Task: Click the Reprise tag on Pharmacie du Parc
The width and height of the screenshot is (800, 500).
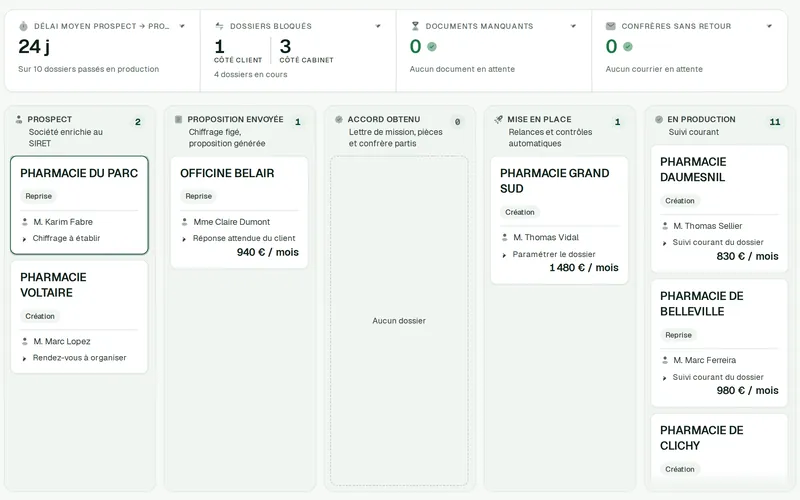Action: point(39,196)
